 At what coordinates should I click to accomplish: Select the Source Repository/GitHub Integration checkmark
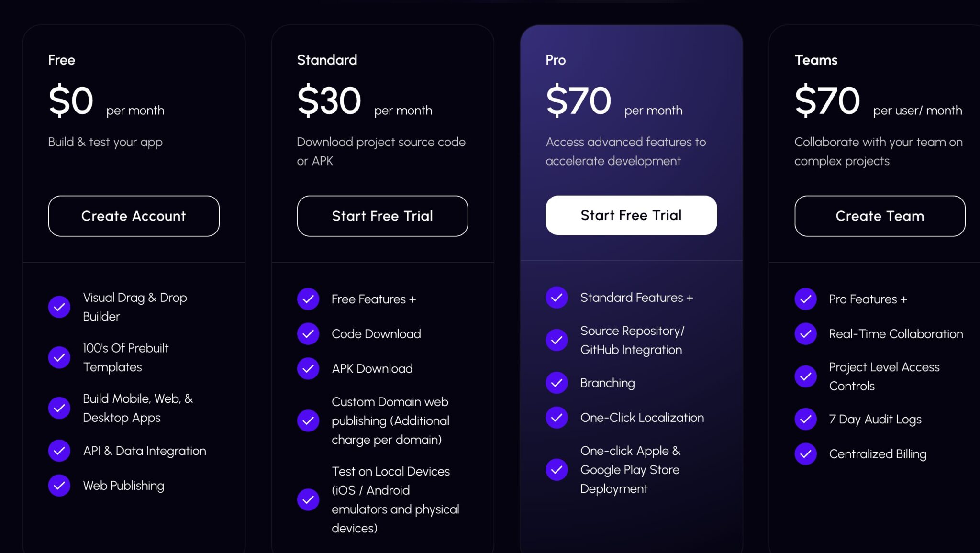click(x=557, y=340)
